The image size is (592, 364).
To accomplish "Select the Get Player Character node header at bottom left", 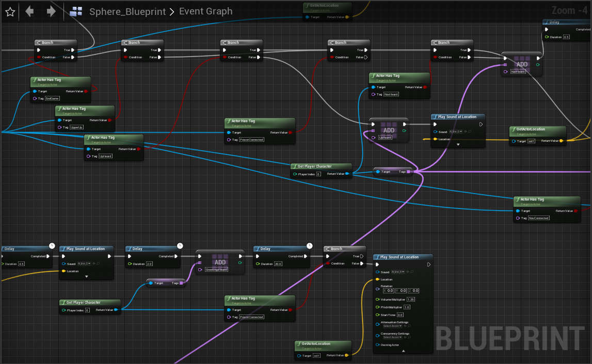I will 85,303.
